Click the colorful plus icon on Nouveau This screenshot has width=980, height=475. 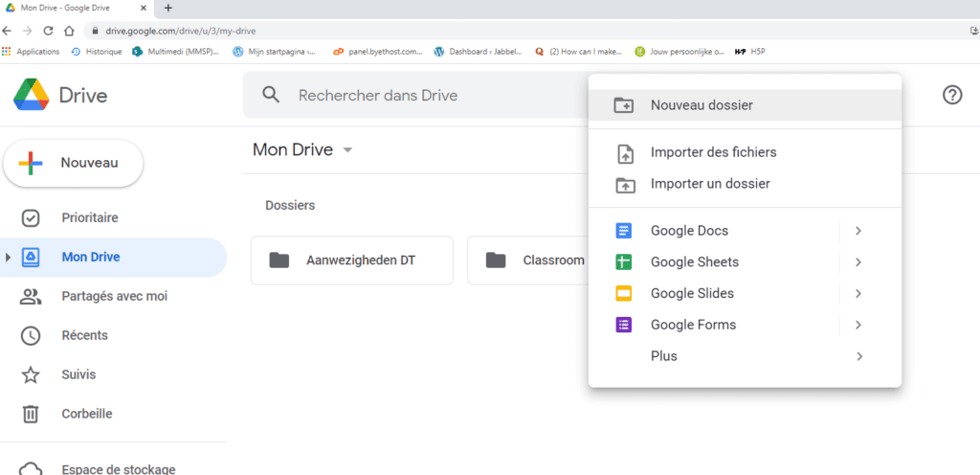31,163
